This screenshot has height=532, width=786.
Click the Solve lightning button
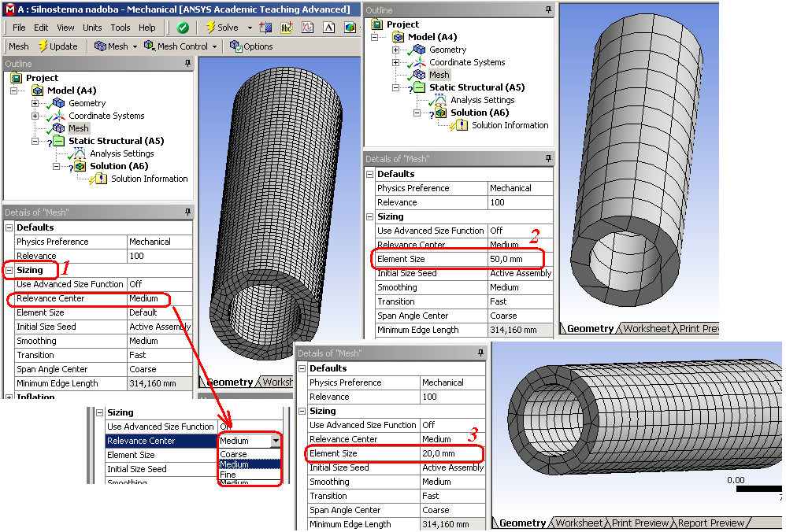pyautogui.click(x=222, y=28)
